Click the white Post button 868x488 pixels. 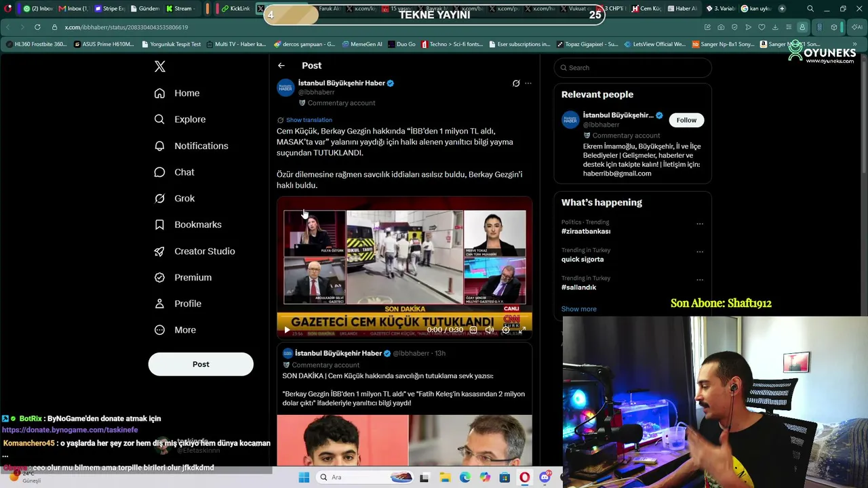pos(201,364)
